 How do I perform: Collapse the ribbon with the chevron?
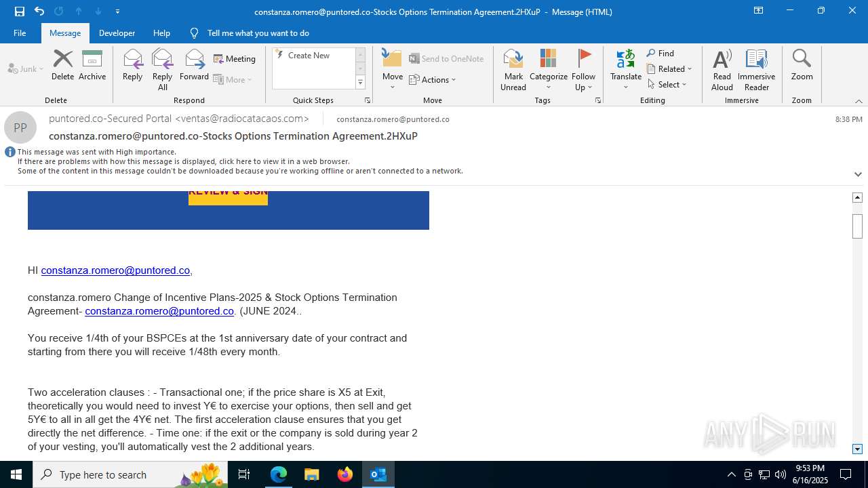click(x=859, y=101)
